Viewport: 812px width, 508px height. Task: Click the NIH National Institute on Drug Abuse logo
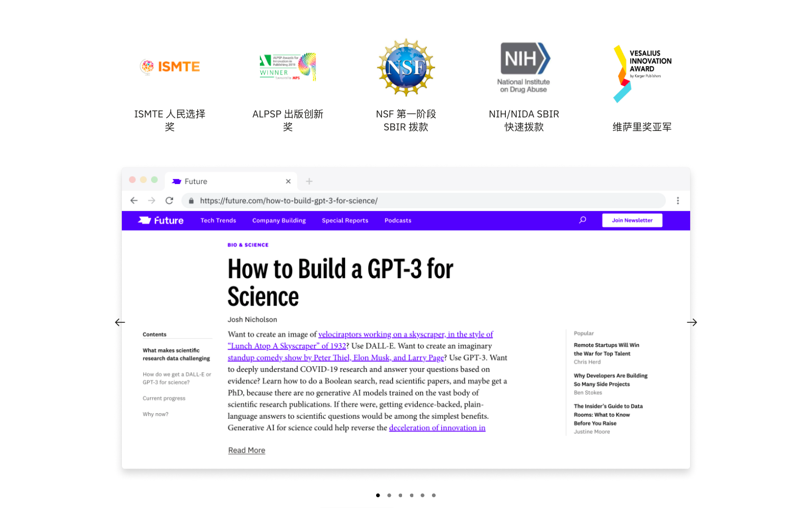[x=524, y=68]
